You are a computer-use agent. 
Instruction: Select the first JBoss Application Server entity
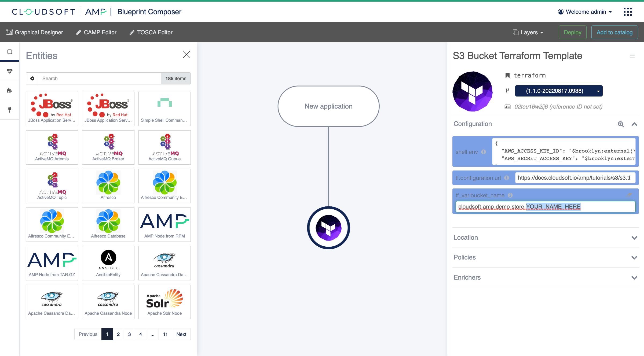tap(52, 109)
